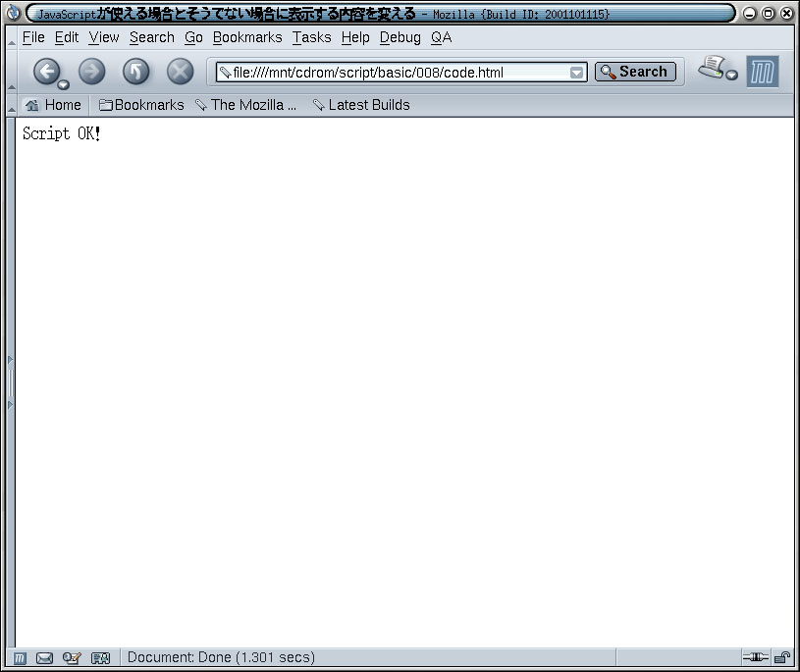This screenshot has width=800, height=672.
Task: Open Navigator from status bar component icon
Action: point(20,658)
